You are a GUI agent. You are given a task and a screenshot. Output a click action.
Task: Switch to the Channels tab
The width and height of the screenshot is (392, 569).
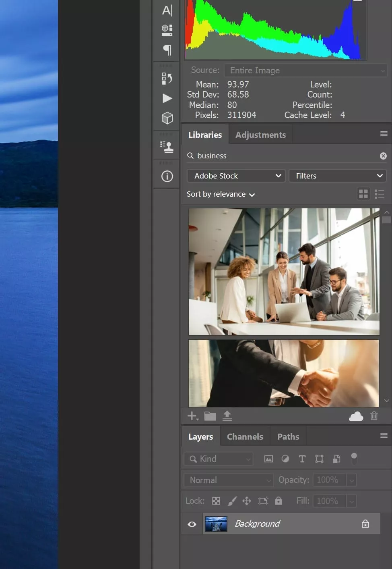click(x=245, y=437)
